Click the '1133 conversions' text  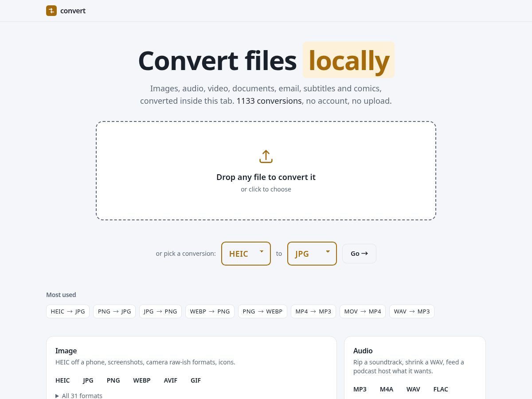[x=269, y=101]
